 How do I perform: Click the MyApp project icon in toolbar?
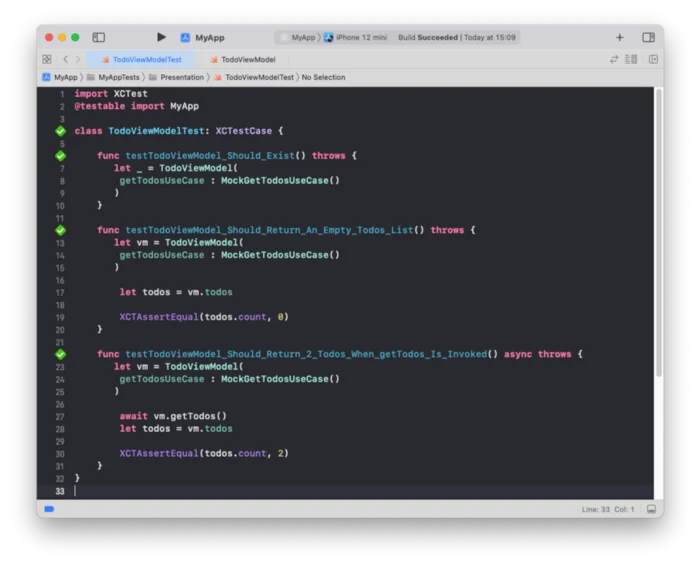pos(185,37)
